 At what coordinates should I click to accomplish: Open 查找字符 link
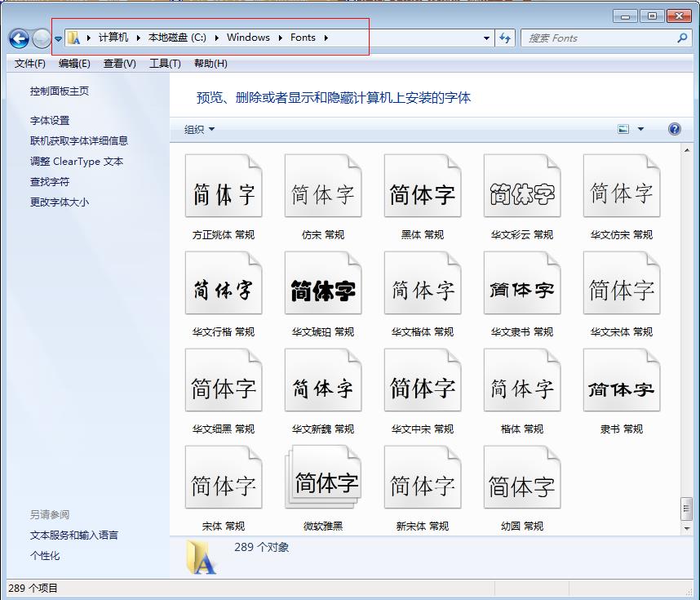[50, 182]
